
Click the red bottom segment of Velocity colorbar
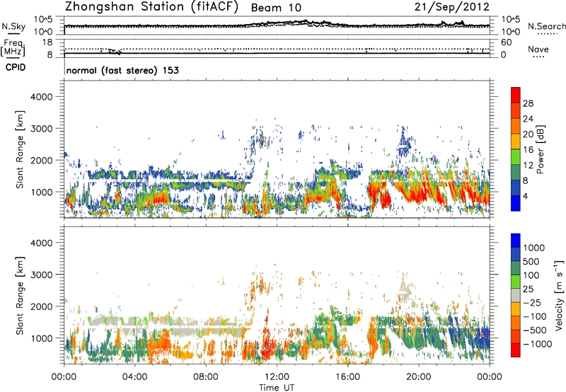[x=516, y=350]
